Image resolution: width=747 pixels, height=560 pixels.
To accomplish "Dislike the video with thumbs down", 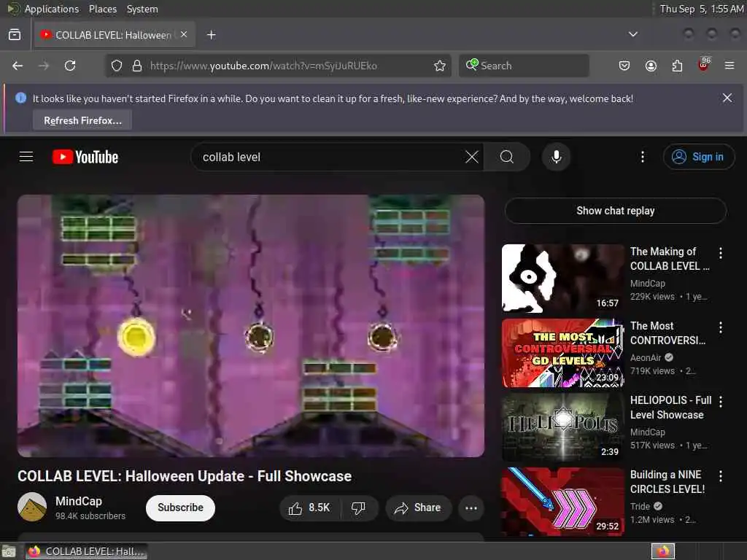I will (359, 507).
